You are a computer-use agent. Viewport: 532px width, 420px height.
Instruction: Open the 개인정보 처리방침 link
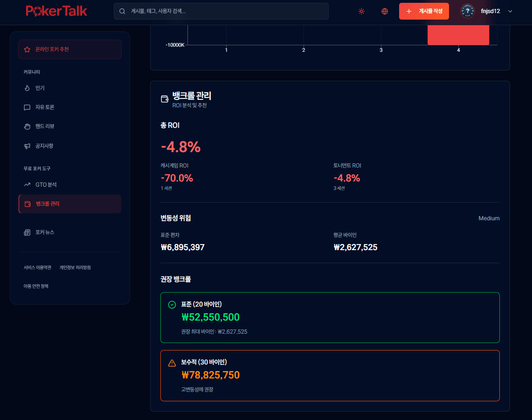pos(75,268)
